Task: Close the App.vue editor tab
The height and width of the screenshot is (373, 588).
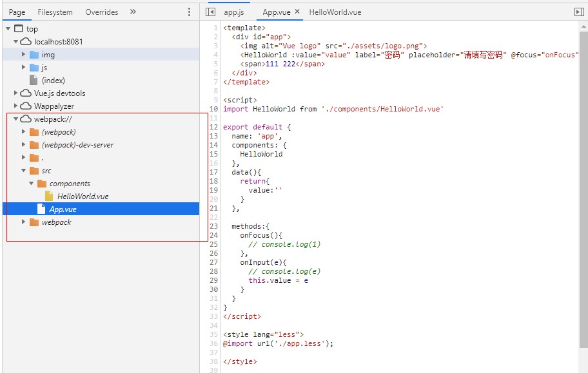Action: (297, 12)
